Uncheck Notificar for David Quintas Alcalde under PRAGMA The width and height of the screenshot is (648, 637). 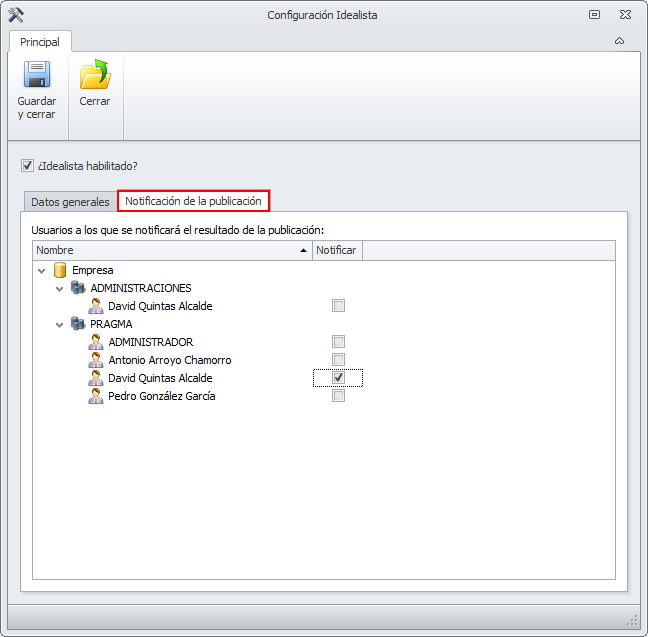coord(338,378)
